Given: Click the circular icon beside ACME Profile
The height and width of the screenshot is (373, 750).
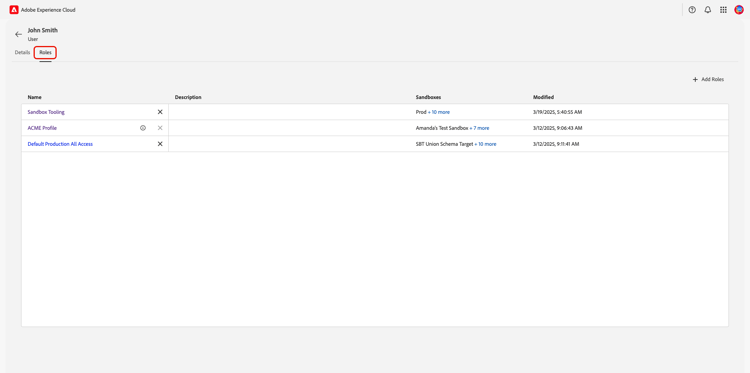Looking at the screenshot, I should tap(143, 128).
